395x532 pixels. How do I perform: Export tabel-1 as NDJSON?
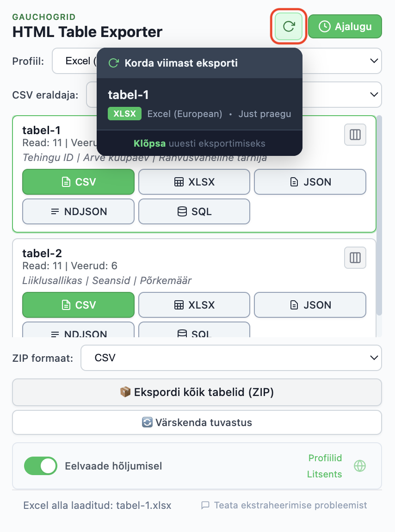[79, 211]
